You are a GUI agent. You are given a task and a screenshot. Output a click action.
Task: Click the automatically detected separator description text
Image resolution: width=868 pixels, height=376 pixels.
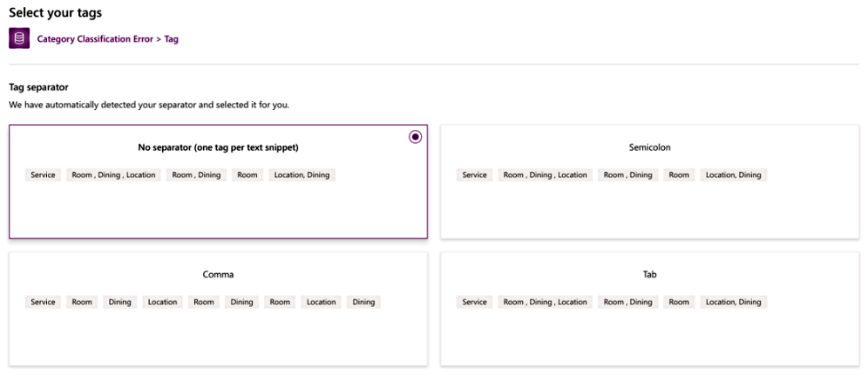(x=149, y=105)
